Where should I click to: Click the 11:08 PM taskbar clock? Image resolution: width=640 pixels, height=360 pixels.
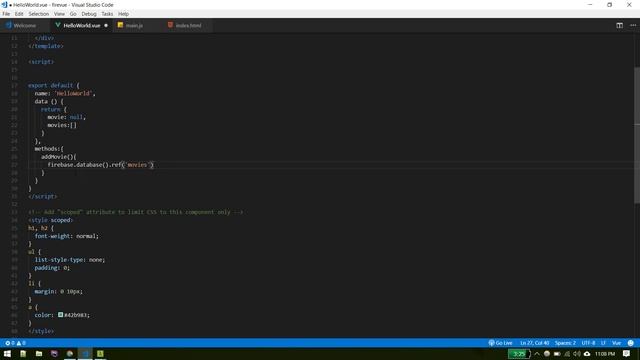point(605,354)
